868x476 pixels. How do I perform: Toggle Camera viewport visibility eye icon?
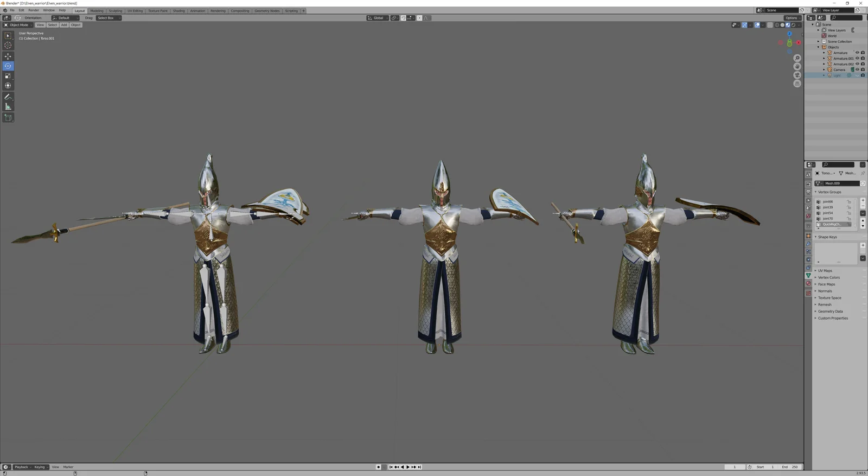[857, 69]
